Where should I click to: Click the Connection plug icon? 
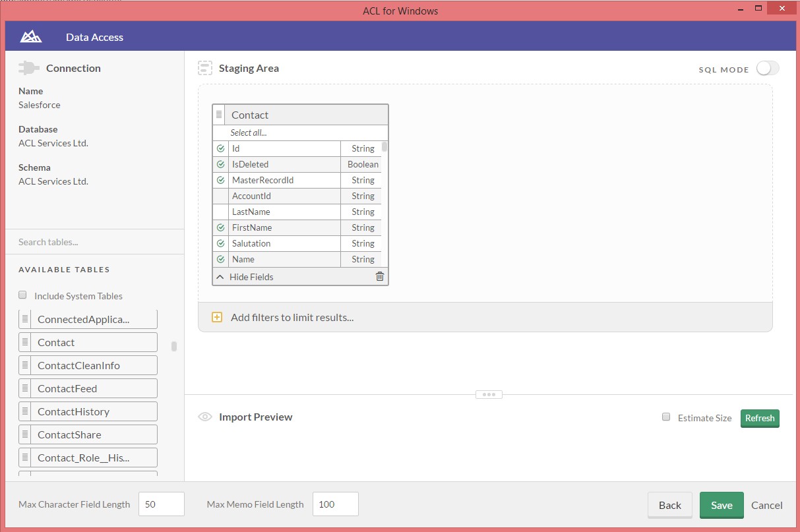click(x=28, y=67)
